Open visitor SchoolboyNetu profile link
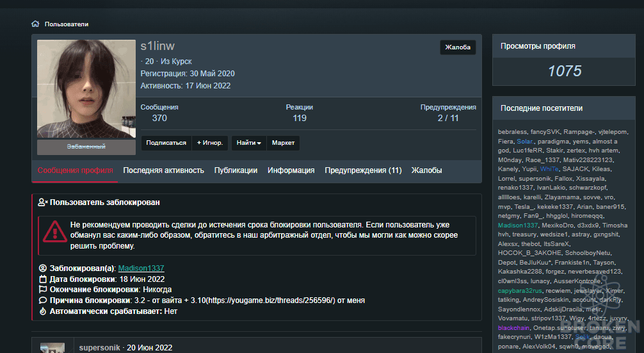The width and height of the screenshot is (644, 353). pyautogui.click(x=588, y=253)
